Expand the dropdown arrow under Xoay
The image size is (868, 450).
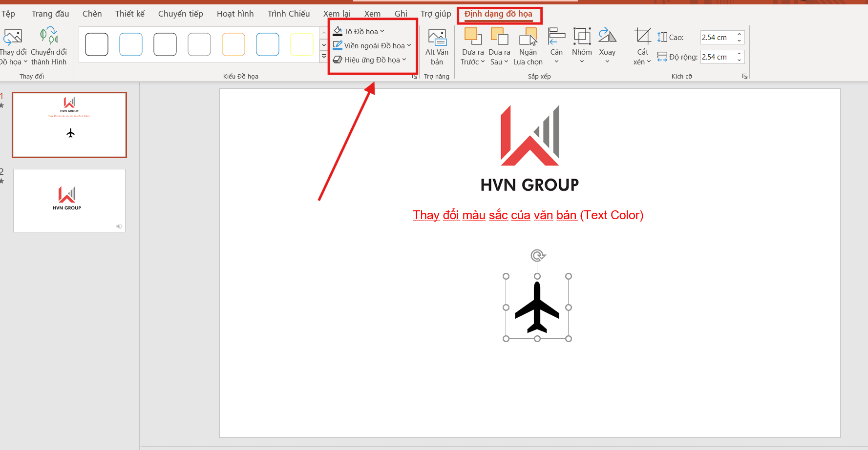tap(607, 61)
